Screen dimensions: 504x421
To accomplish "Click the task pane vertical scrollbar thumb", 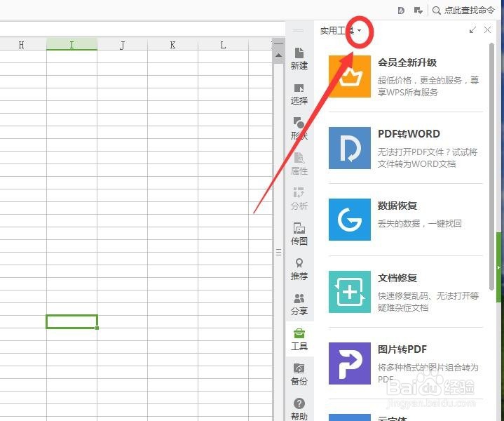I will pyautogui.click(x=491, y=167).
